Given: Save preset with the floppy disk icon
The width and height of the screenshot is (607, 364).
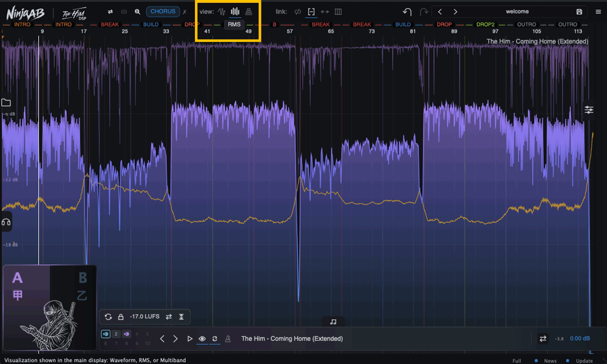Looking at the screenshot, I should pyautogui.click(x=579, y=12).
